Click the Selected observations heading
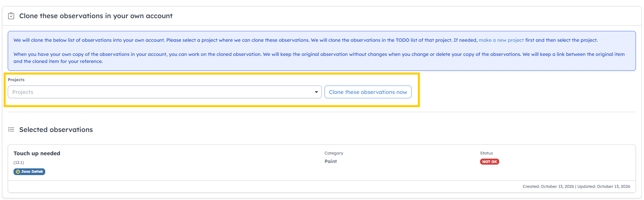 (56, 130)
